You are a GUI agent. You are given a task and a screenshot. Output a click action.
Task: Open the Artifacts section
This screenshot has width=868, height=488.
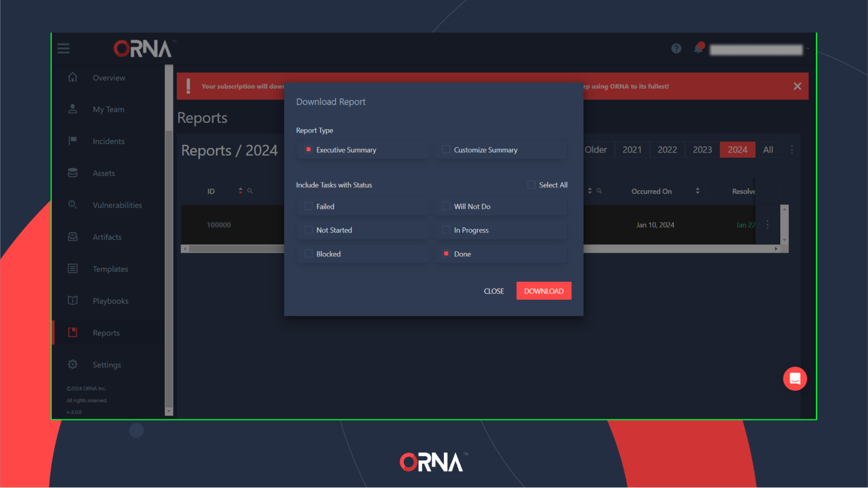tap(107, 237)
